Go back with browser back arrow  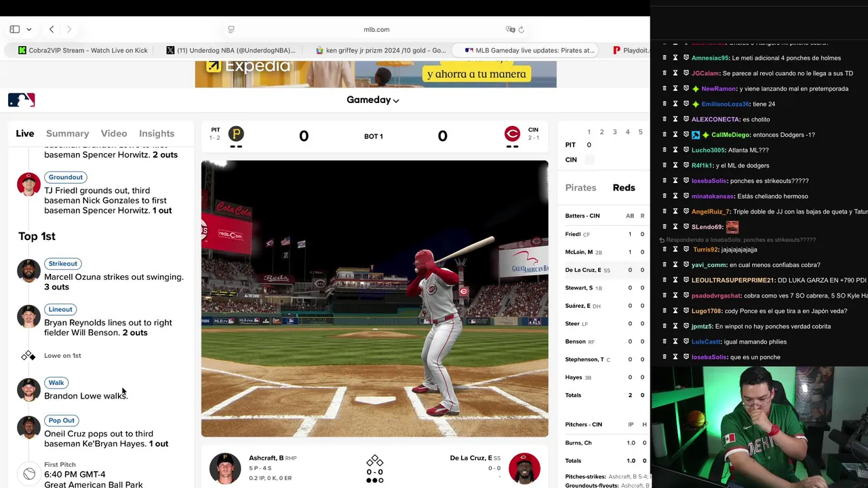52,29
